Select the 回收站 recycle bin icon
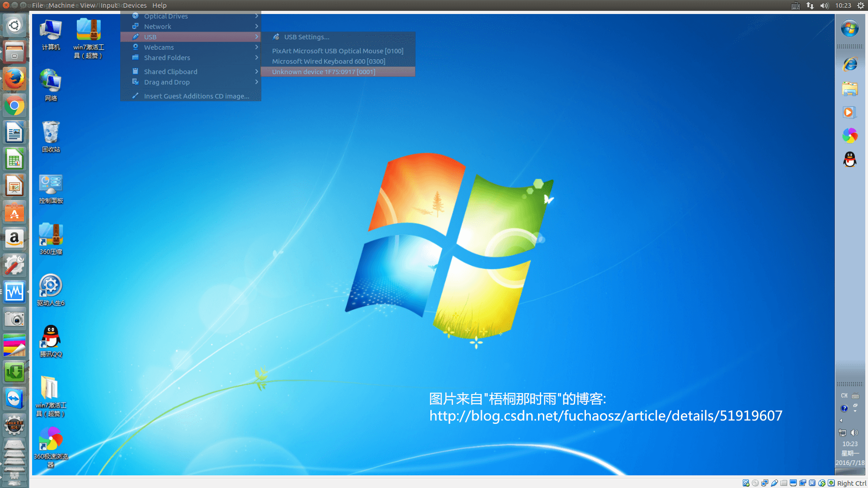This screenshot has height=488, width=868. pos(51,136)
